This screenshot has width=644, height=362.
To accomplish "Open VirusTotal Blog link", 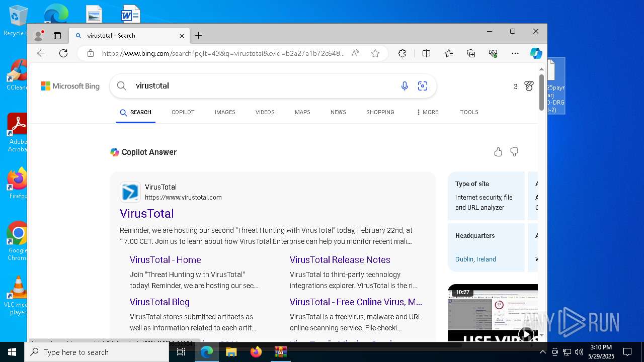I will (x=159, y=302).
